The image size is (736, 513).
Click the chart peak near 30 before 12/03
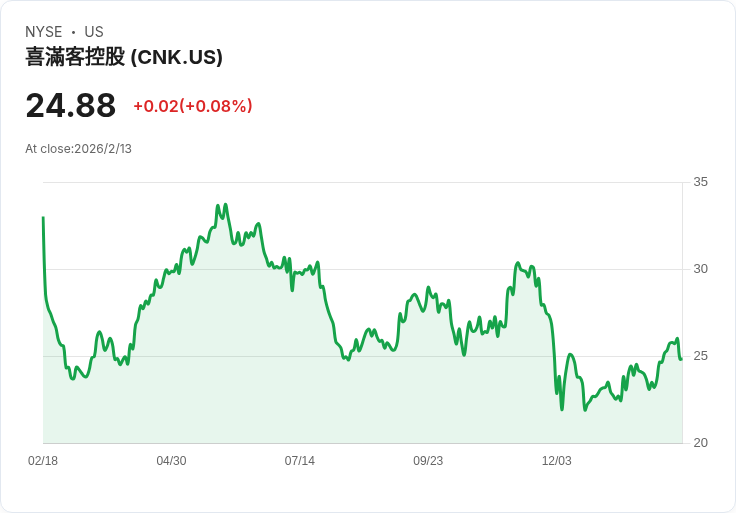[x=518, y=263]
